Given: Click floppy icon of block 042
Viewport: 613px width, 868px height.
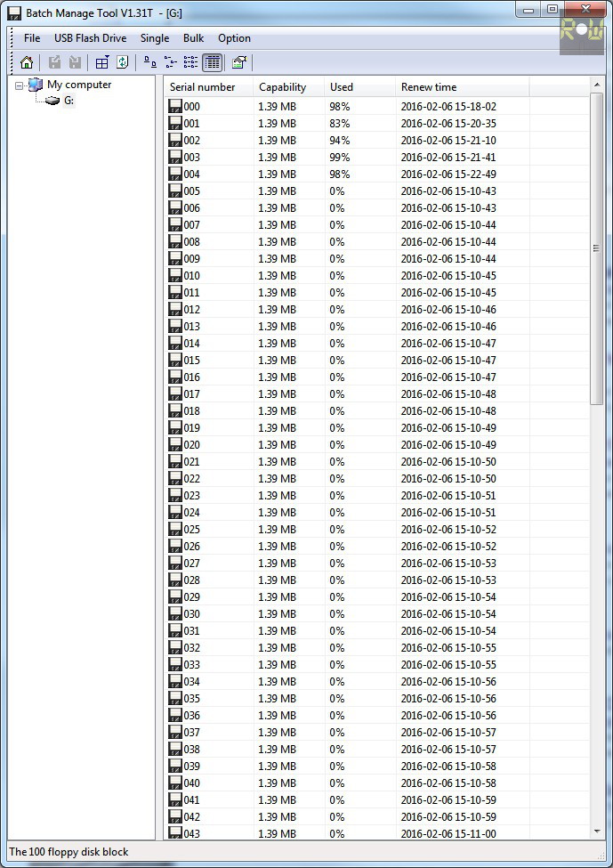Looking at the screenshot, I should pos(175,816).
